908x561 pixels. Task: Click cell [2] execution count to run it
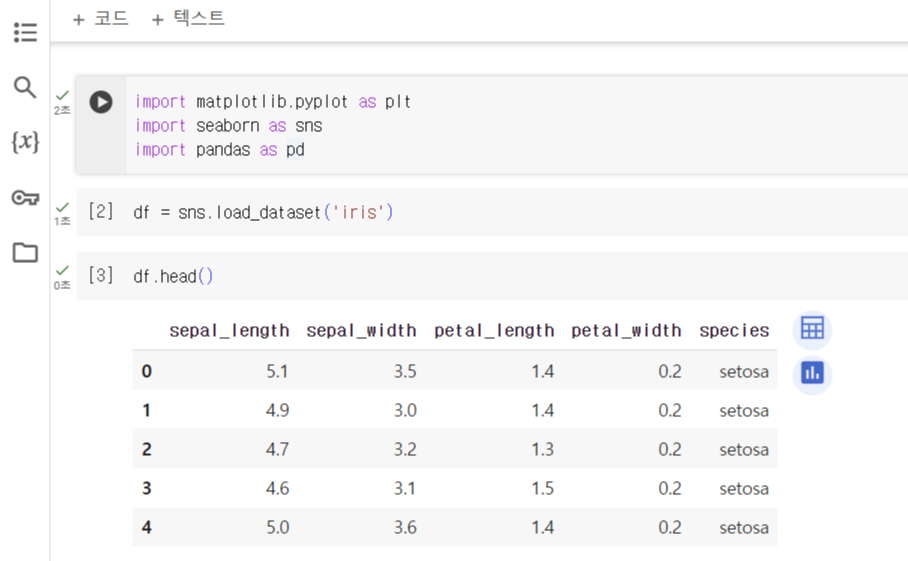(101, 211)
